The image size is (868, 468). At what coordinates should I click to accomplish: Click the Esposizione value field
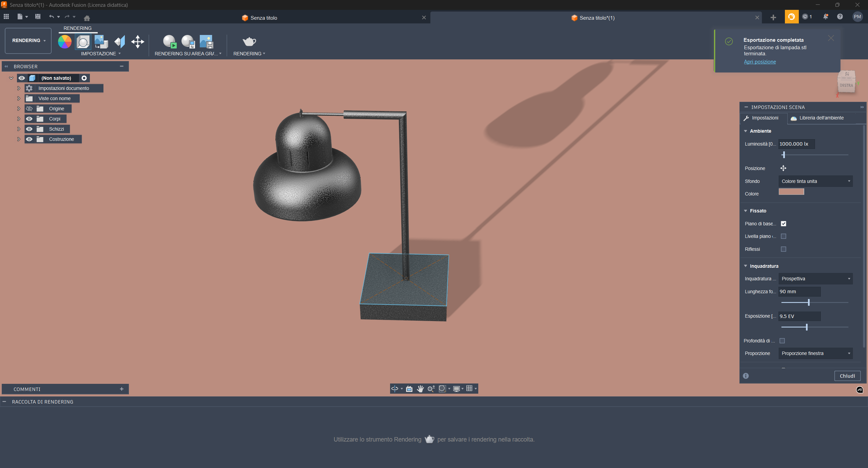[x=799, y=316]
